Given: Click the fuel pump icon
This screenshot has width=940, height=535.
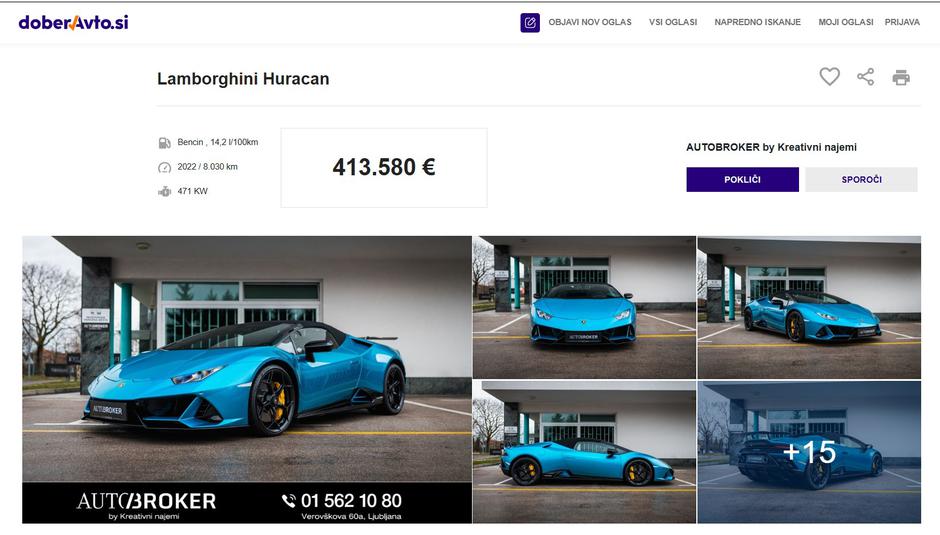Looking at the screenshot, I should [x=164, y=143].
